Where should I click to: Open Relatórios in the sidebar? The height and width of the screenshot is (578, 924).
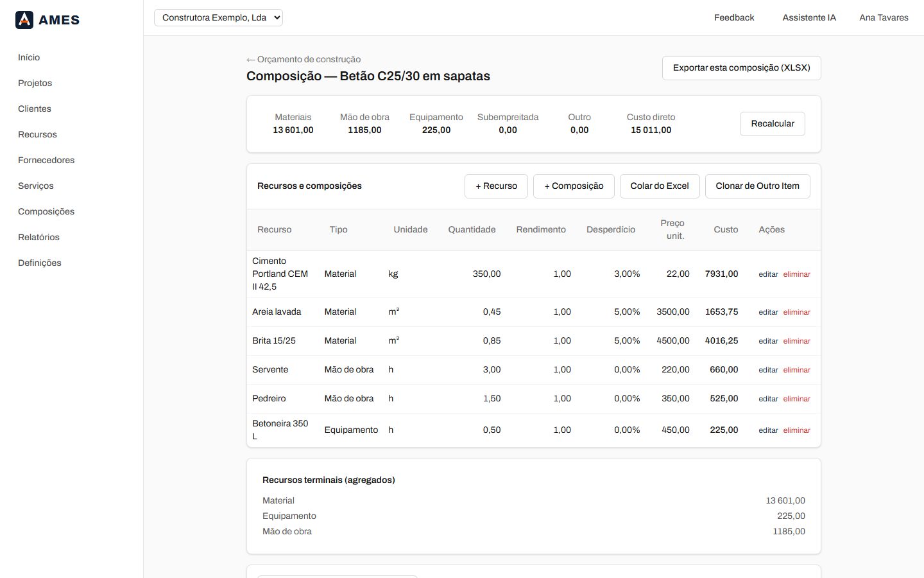click(38, 237)
